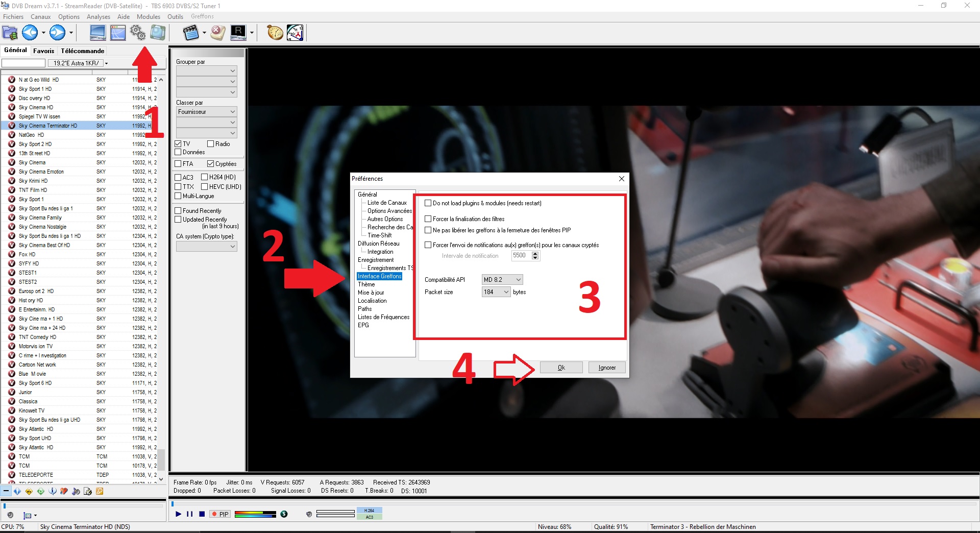Enable 'Forcer la finalisation des filtres'
The height and width of the screenshot is (533, 980).
coord(428,219)
